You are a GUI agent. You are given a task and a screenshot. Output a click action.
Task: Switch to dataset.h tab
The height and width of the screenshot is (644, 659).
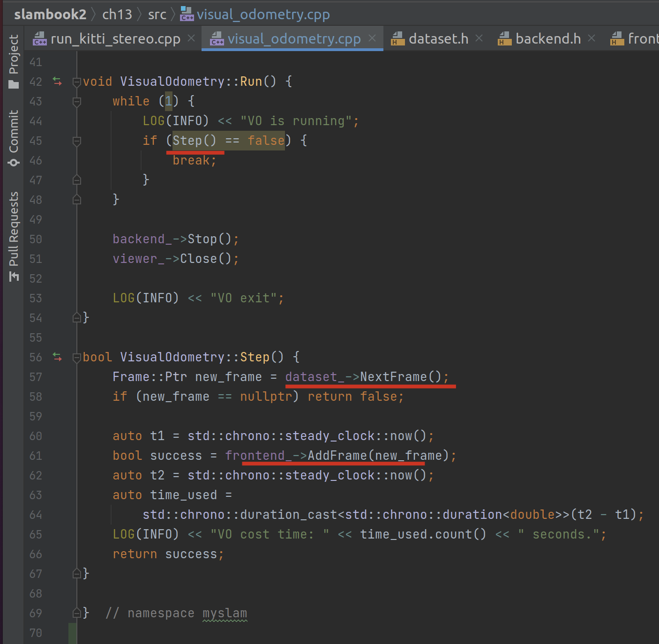click(438, 38)
